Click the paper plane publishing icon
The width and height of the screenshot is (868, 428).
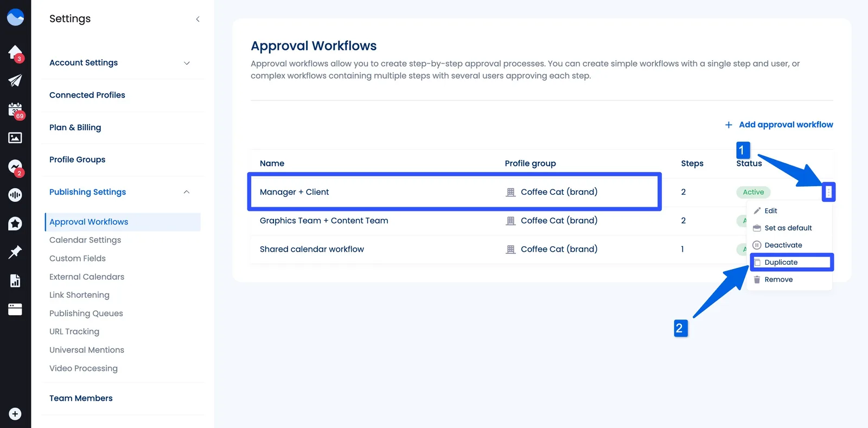point(15,81)
